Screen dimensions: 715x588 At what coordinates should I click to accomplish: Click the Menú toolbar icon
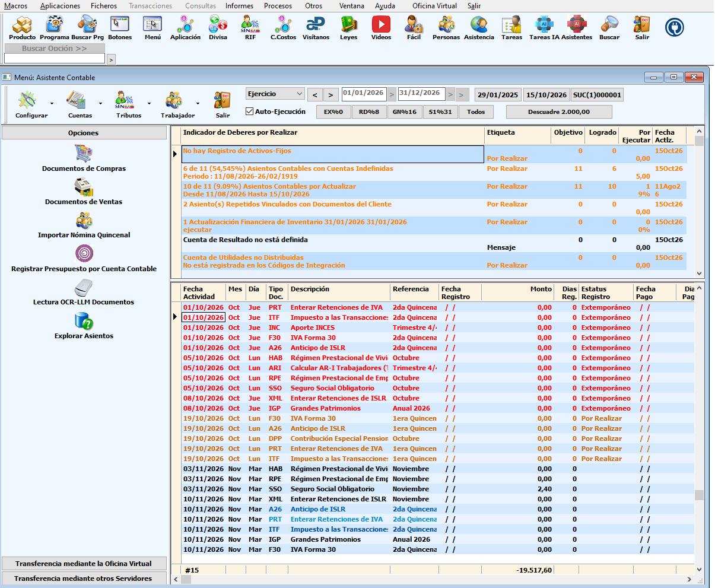tap(152, 28)
